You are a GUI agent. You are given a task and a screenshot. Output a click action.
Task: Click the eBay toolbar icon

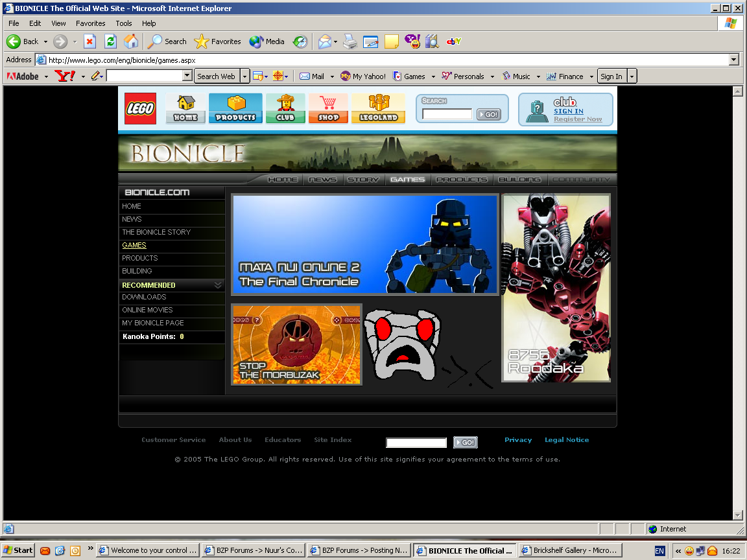pos(453,41)
